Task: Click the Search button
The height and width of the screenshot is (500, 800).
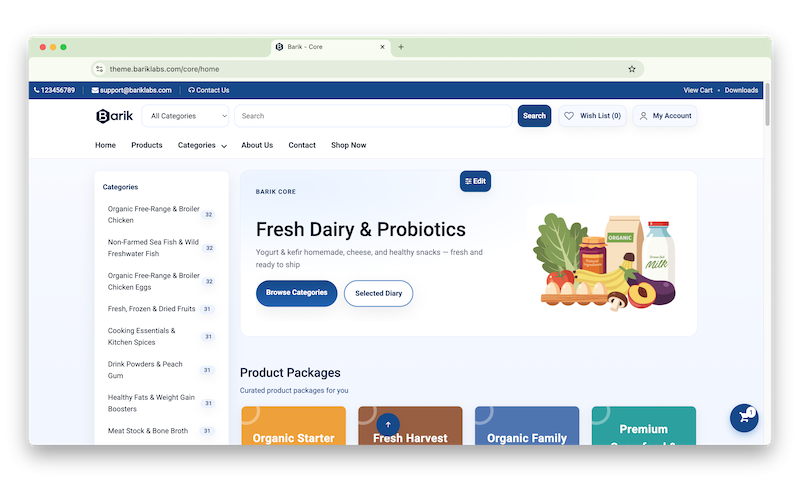Action: point(534,116)
